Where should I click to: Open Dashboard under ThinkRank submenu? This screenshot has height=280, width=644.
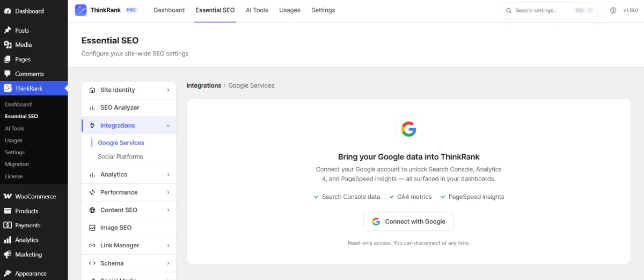pos(18,104)
